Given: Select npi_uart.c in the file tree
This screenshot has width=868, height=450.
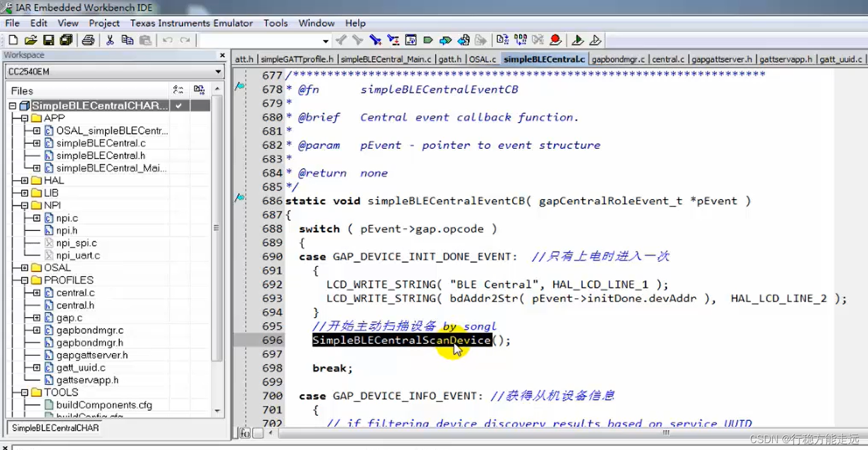Looking at the screenshot, I should click(x=78, y=256).
